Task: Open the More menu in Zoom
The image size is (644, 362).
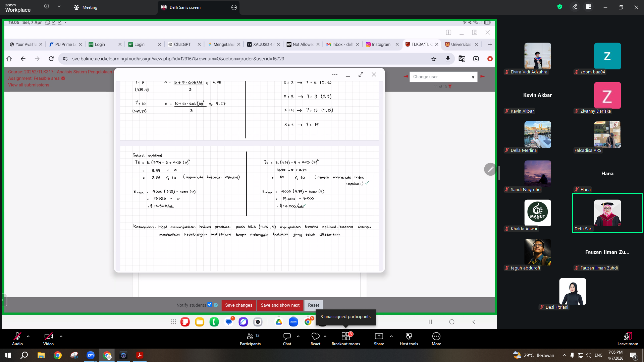Action: coord(436,339)
